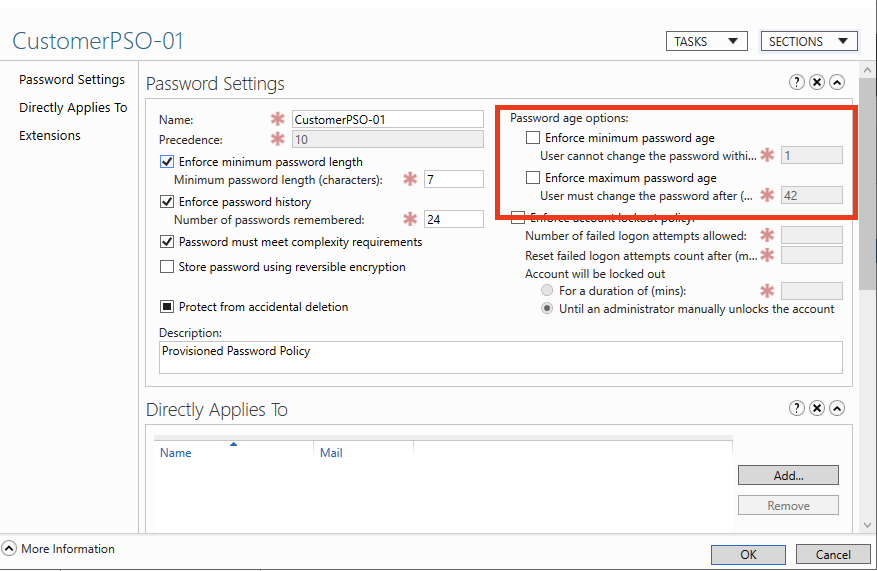Select Until an administrator manually unlocks option

[x=547, y=309]
